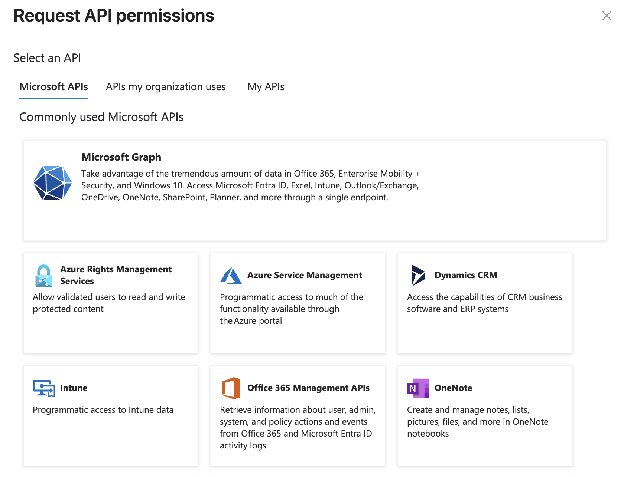Choose the Microsoft Graph card title
This screenshot has height=477, width=624.
pyautogui.click(x=121, y=157)
